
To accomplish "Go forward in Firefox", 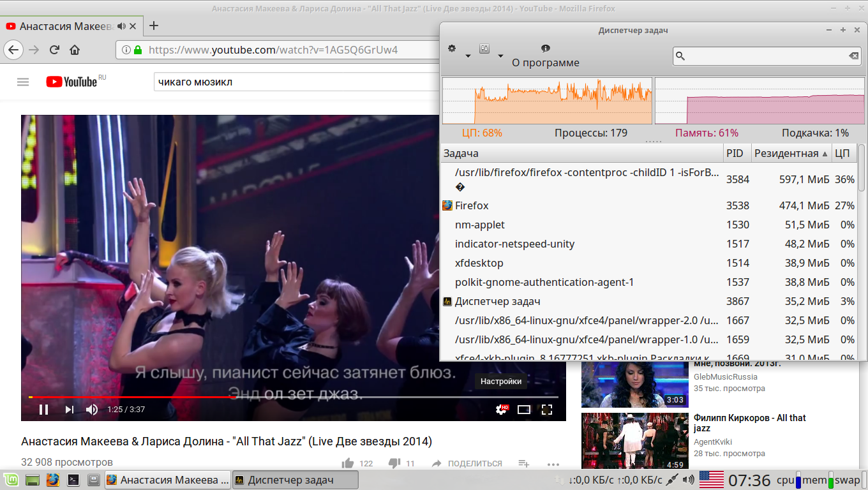I will coord(34,50).
